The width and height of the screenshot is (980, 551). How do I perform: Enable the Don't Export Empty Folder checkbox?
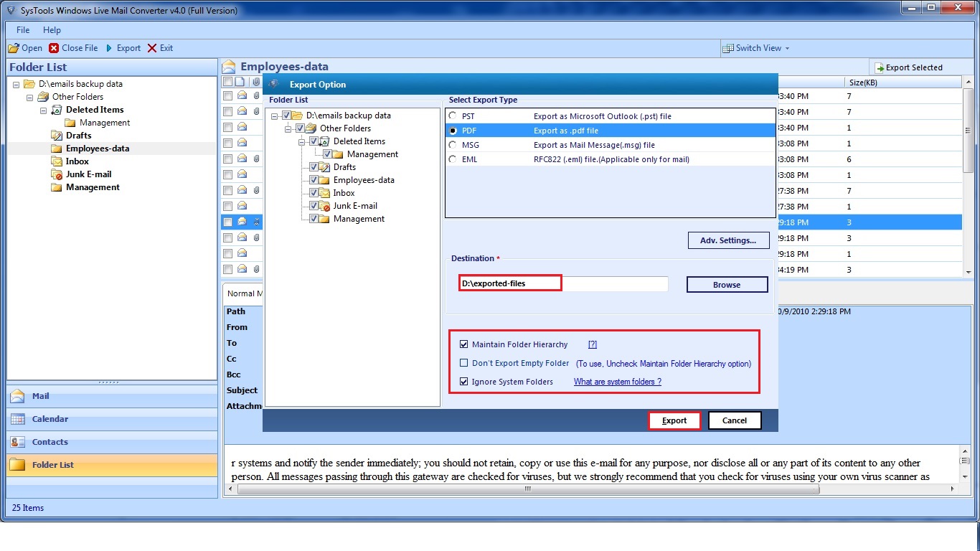(x=463, y=363)
